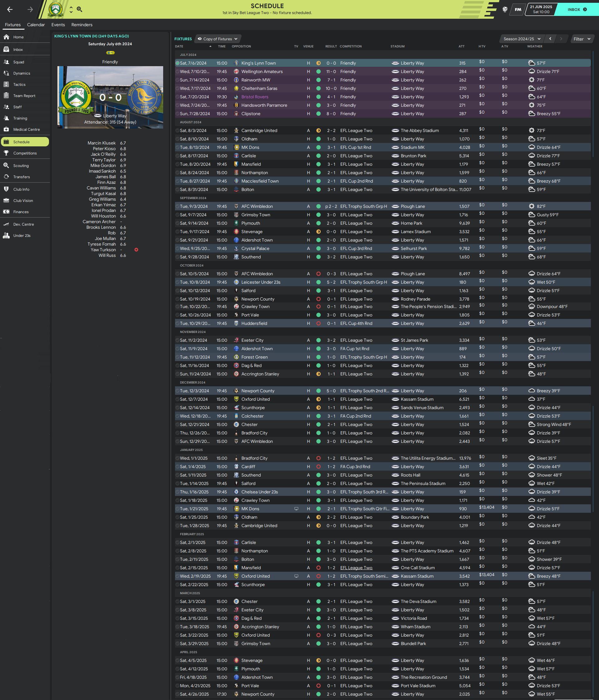Click the fixtures list vertical scrollbar
The height and width of the screenshot is (700, 599).
coord(593,103)
